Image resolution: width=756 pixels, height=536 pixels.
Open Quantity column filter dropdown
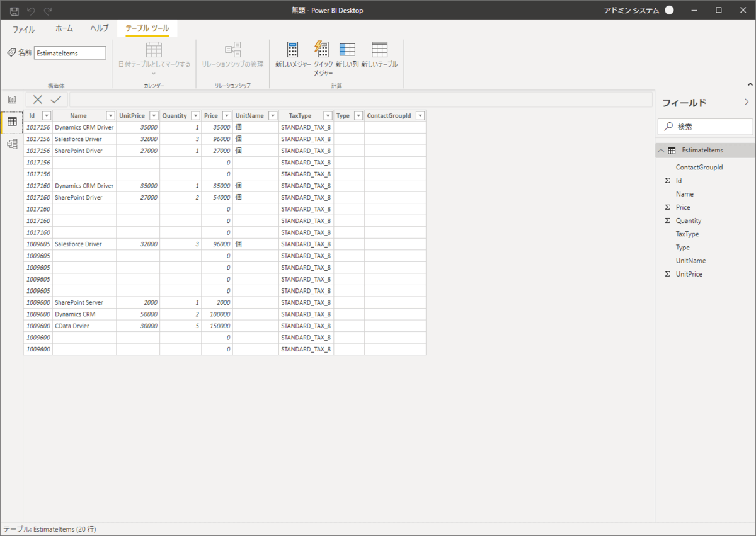coord(195,116)
